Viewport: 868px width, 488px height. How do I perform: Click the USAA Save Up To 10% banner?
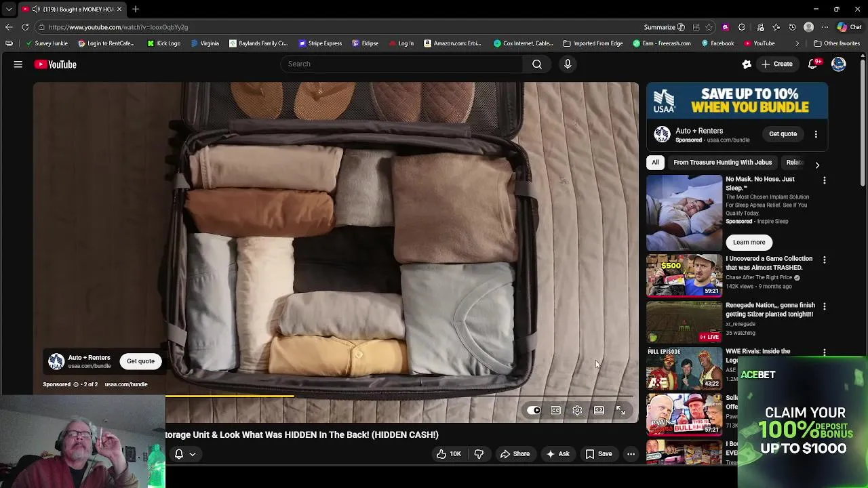[x=737, y=101]
